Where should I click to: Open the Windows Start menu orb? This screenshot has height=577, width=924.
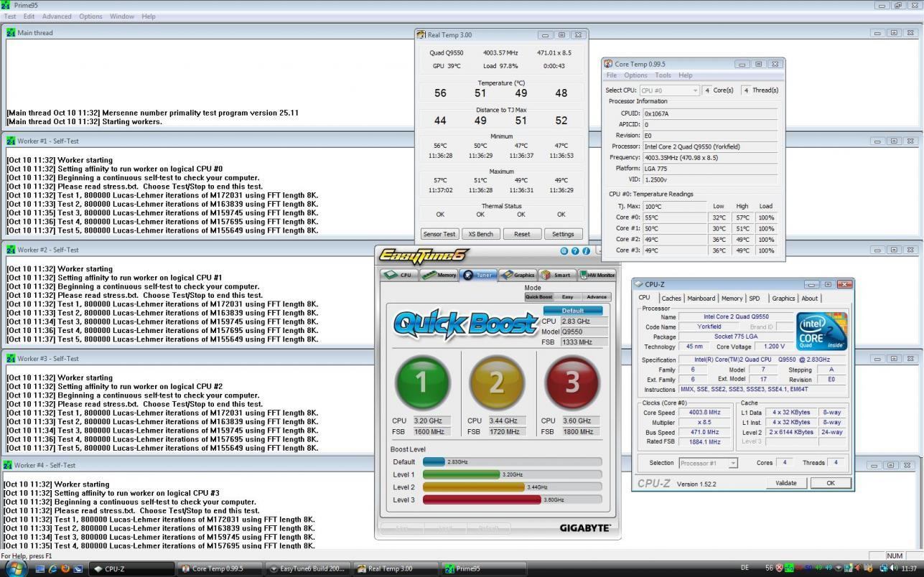tap(16, 568)
